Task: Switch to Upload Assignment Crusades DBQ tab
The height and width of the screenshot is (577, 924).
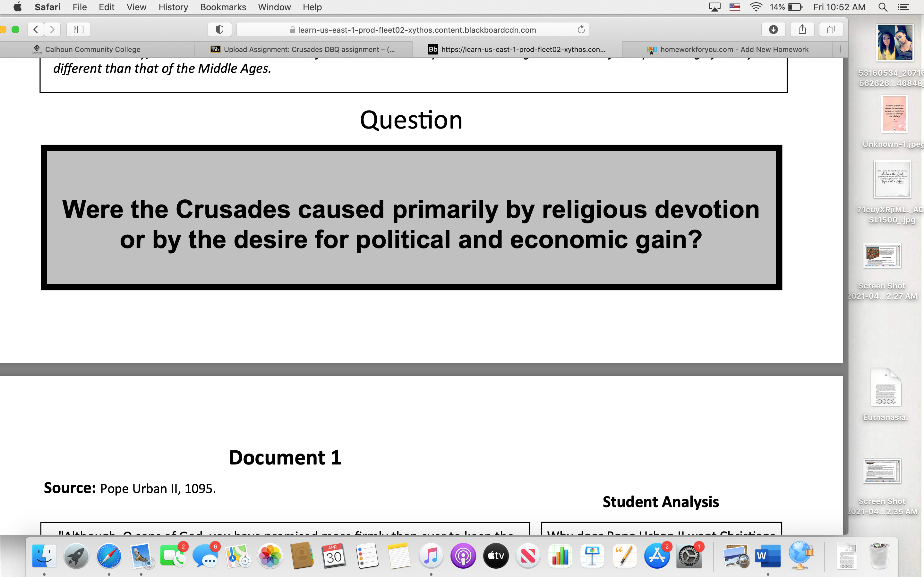Action: [x=309, y=49]
